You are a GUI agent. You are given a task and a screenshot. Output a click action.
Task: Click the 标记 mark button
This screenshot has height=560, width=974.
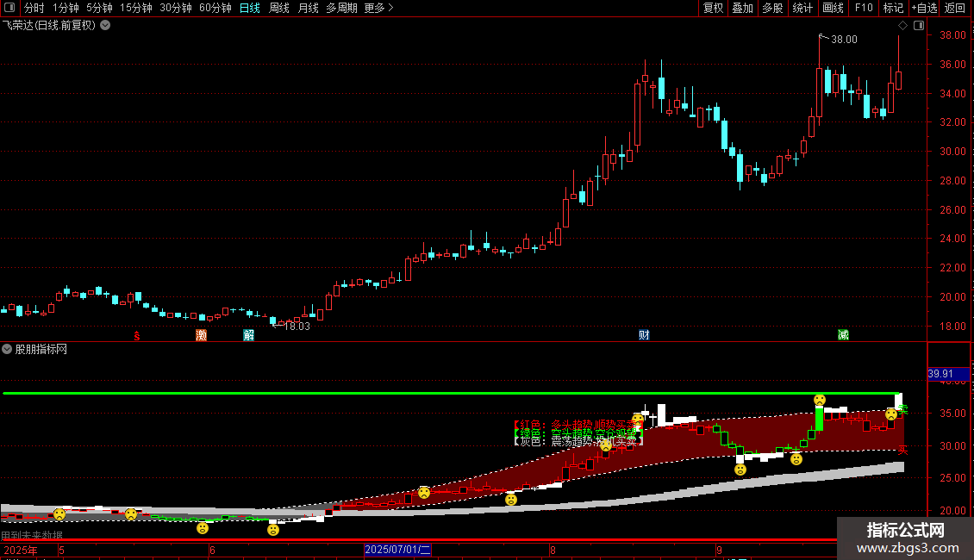[x=893, y=8]
